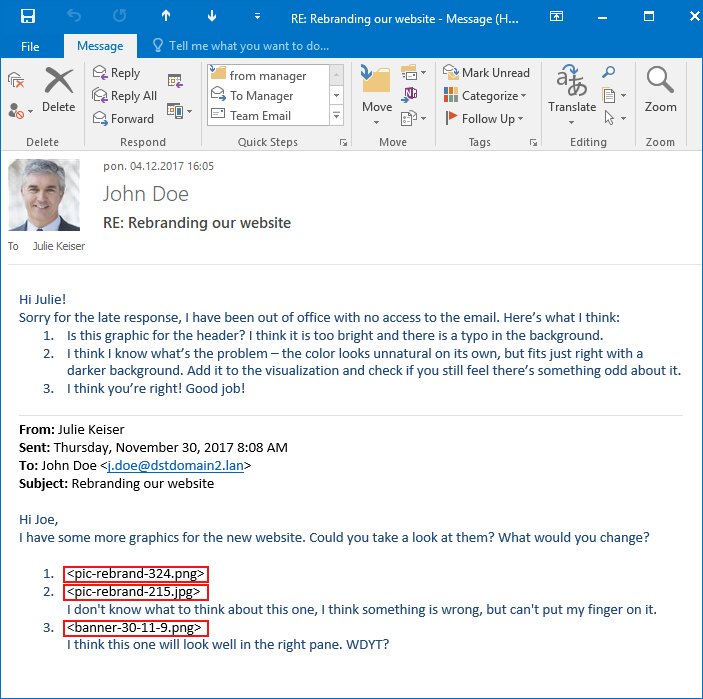This screenshot has height=699, width=703.
Task: Click the subject 'RE: Rebranding our website'
Action: pyautogui.click(x=197, y=223)
